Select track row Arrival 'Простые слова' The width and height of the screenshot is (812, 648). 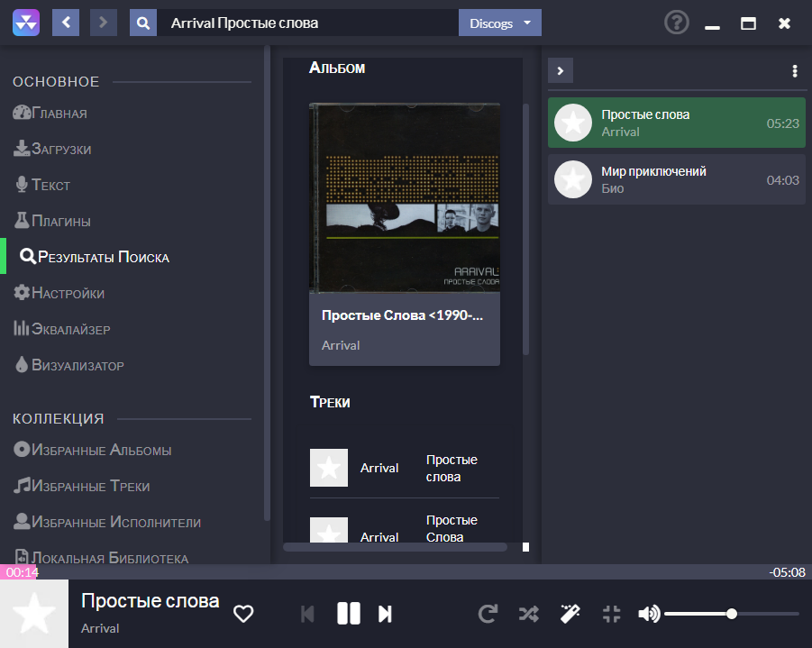pos(405,468)
